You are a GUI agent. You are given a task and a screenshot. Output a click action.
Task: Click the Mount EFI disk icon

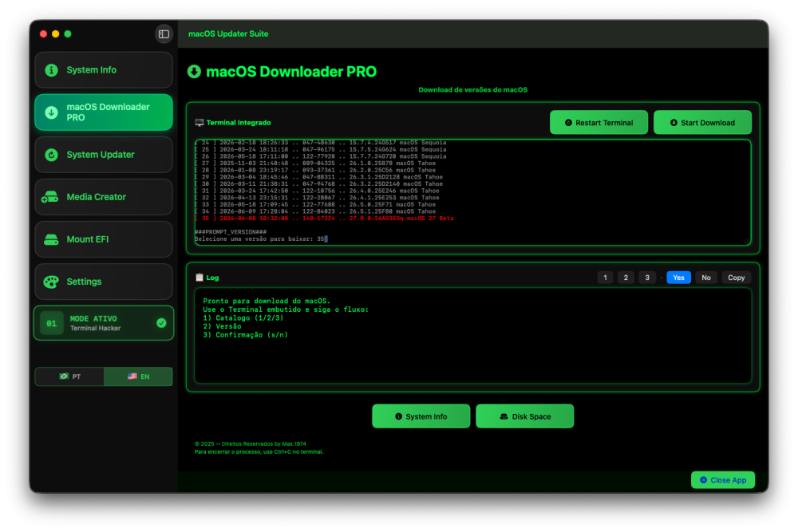click(x=51, y=239)
